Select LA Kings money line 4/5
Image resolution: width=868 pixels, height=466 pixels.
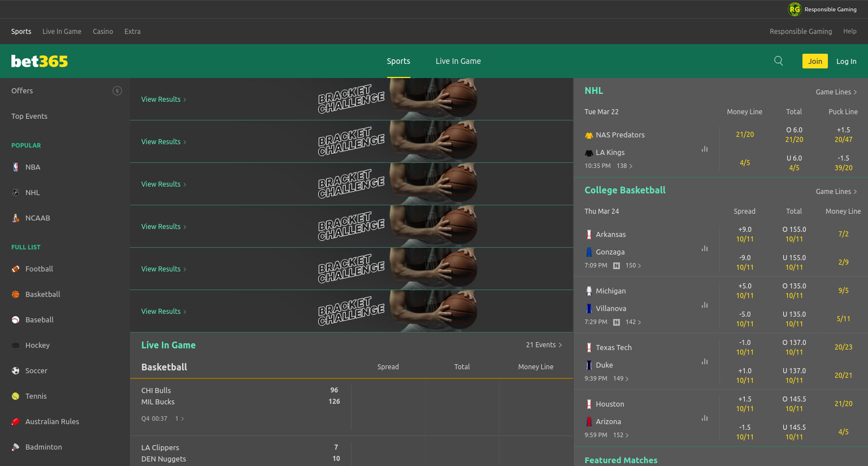(745, 163)
